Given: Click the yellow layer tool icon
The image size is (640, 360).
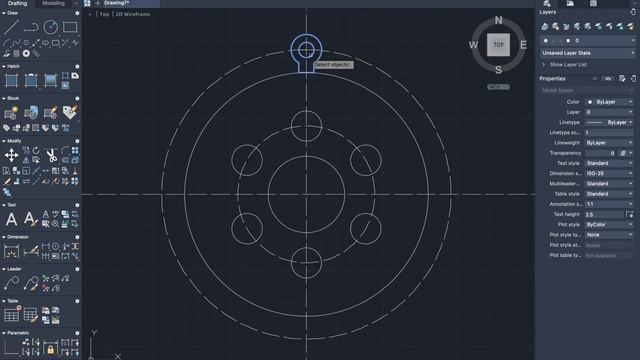Looking at the screenshot, I should tap(631, 27).
